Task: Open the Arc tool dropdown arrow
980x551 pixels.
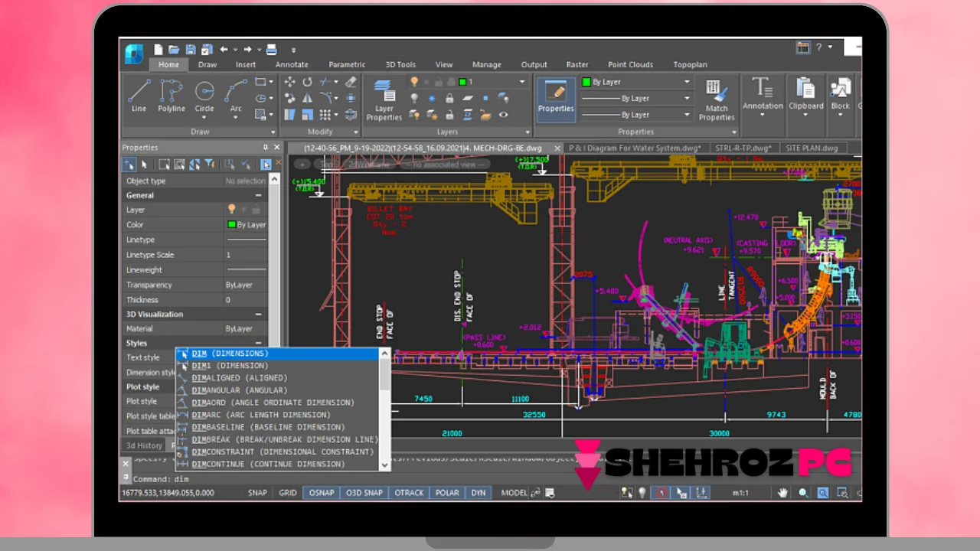Action: [x=236, y=117]
